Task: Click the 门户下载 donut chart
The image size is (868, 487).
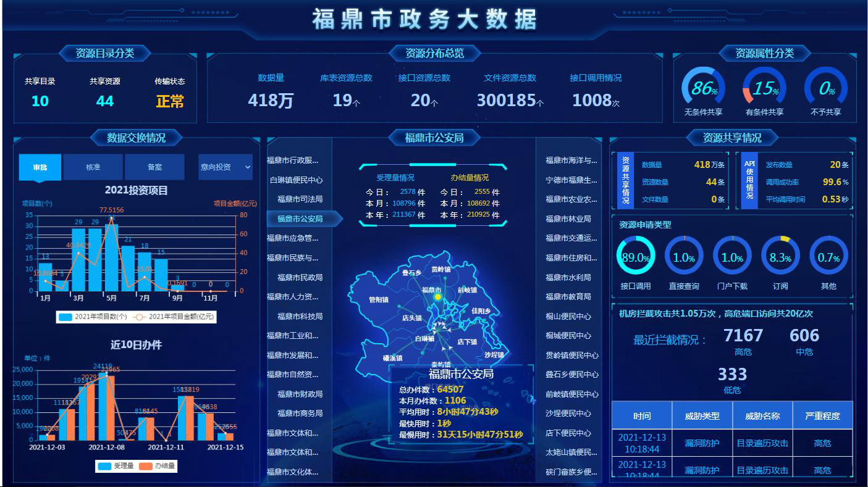Action: tap(732, 254)
